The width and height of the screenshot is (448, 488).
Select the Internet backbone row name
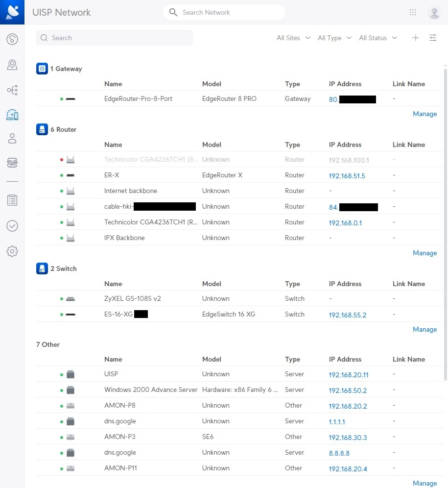tap(131, 191)
